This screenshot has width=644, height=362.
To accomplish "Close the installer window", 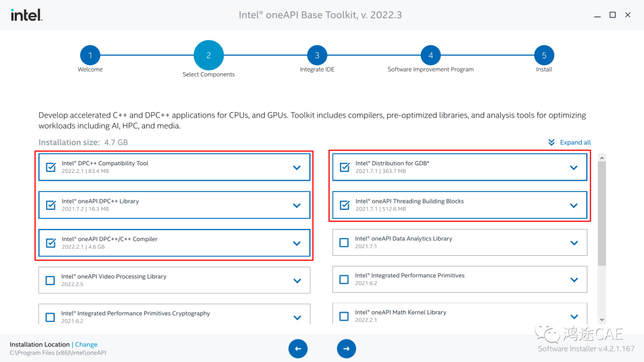I will (627, 15).
